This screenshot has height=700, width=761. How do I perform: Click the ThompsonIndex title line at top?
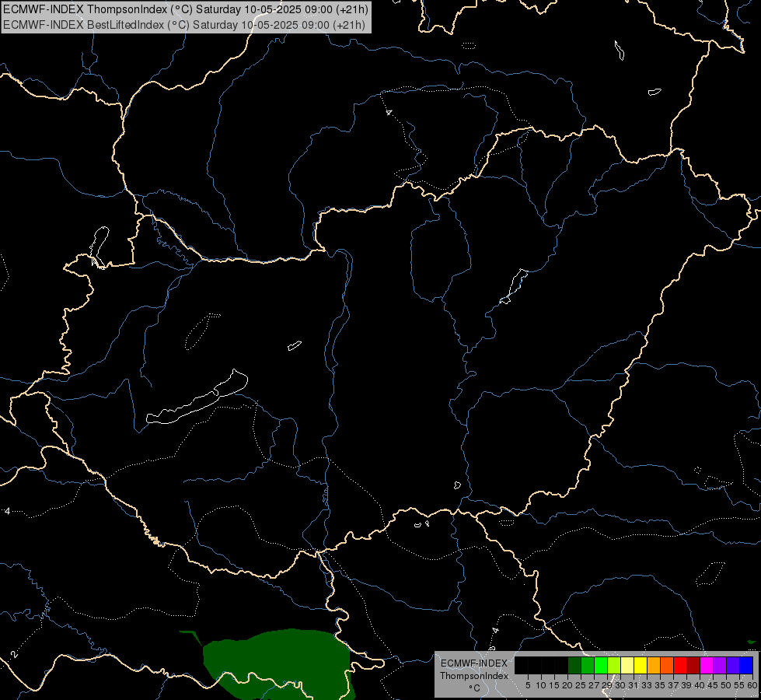(186, 9)
